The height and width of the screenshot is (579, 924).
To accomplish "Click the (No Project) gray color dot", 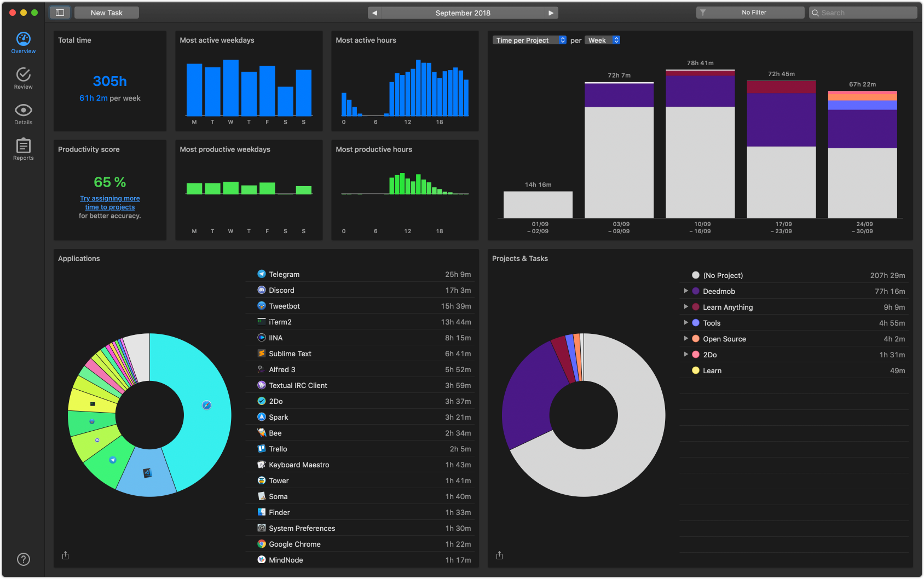I will 696,275.
